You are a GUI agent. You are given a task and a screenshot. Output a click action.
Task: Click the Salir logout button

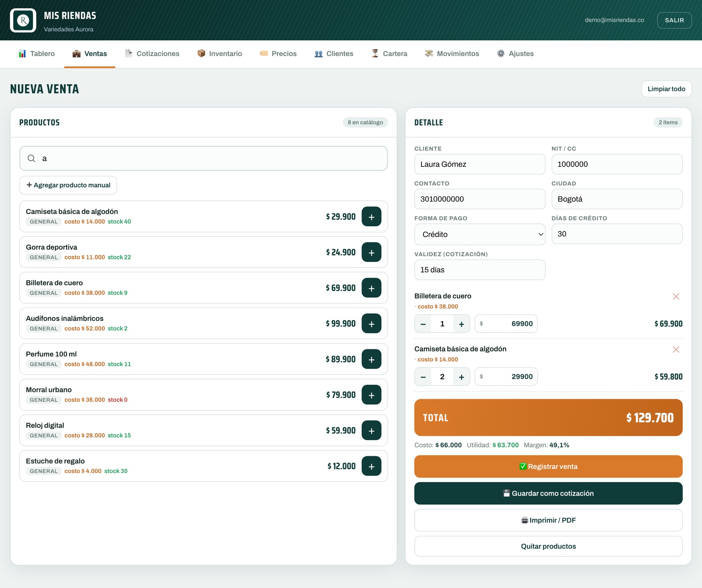pos(674,20)
